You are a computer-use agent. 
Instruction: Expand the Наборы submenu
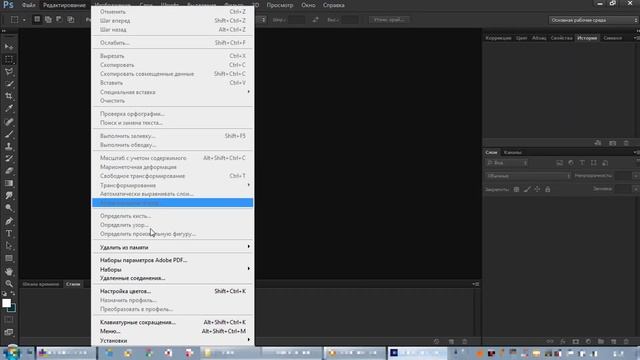coord(173,269)
